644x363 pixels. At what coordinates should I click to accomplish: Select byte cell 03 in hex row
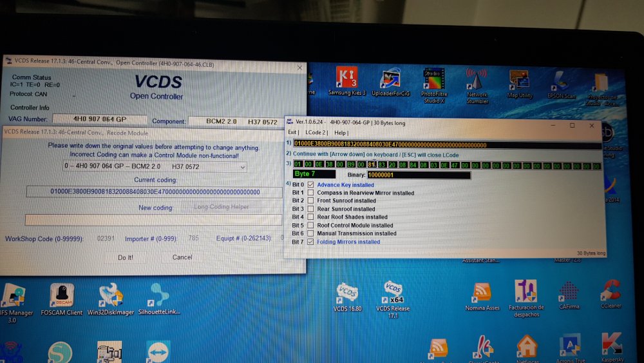click(x=433, y=165)
